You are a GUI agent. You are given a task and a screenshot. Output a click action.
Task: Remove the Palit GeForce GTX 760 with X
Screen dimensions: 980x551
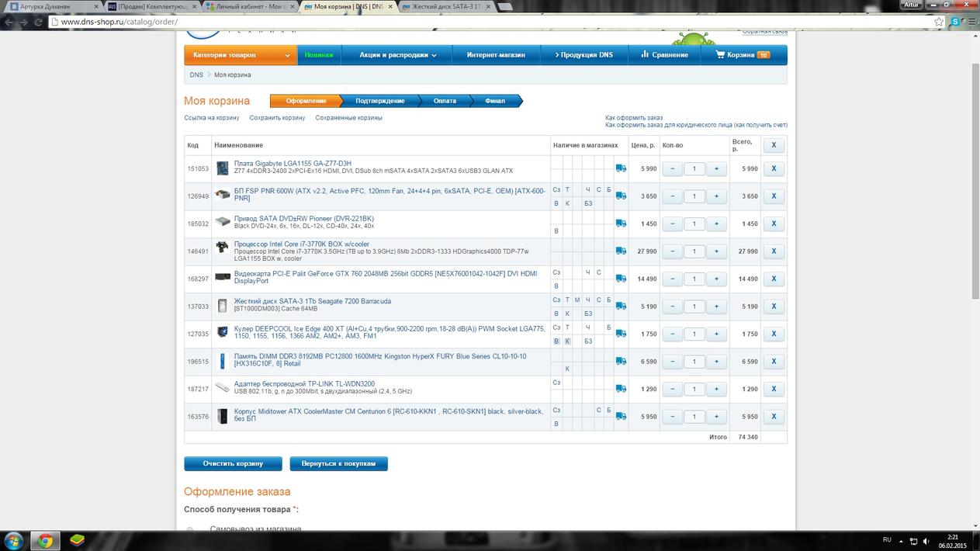[774, 279]
